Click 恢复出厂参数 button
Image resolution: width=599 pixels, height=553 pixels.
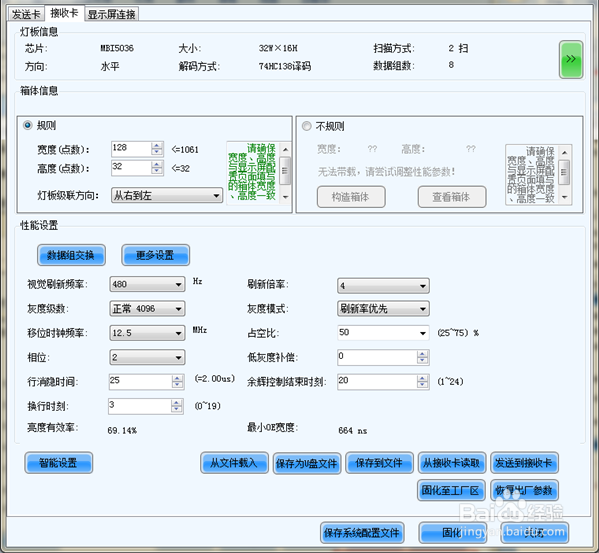click(525, 490)
